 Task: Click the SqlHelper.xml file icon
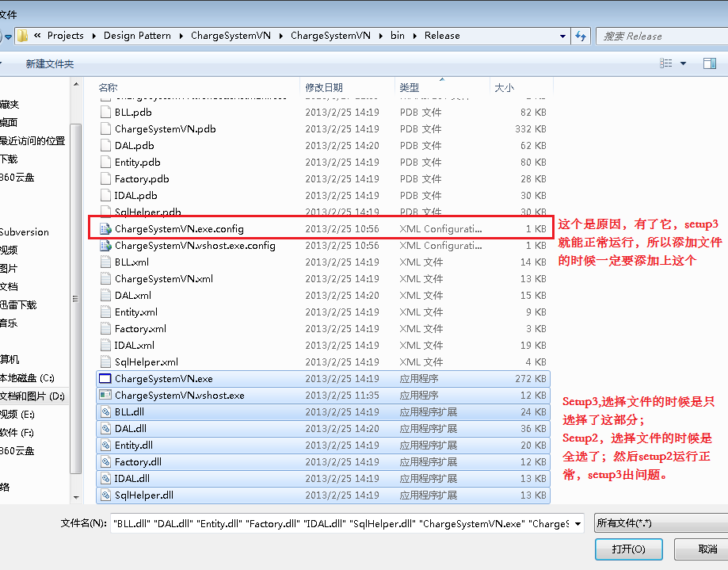[106, 362]
